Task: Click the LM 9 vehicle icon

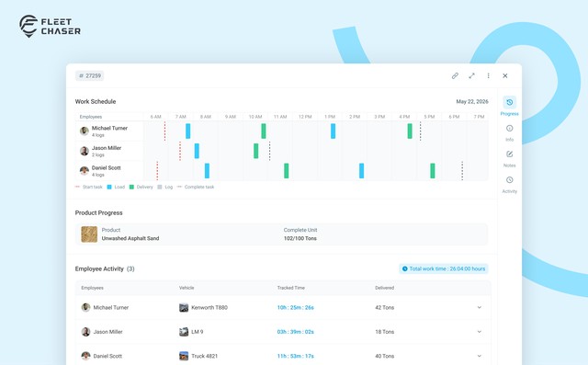Action: pos(184,332)
